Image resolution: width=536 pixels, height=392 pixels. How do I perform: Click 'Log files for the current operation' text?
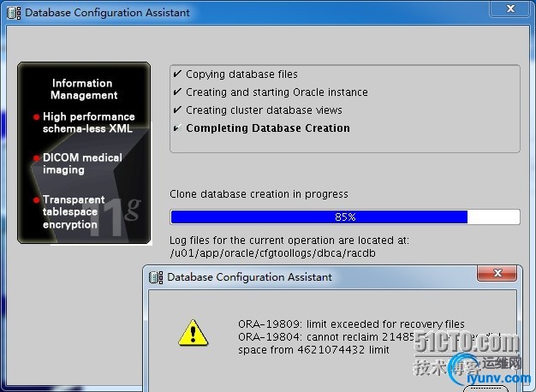click(289, 241)
